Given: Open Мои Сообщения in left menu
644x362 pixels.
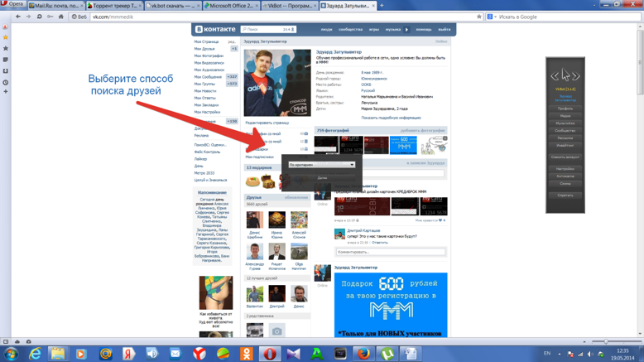Looking at the screenshot, I should [x=208, y=77].
